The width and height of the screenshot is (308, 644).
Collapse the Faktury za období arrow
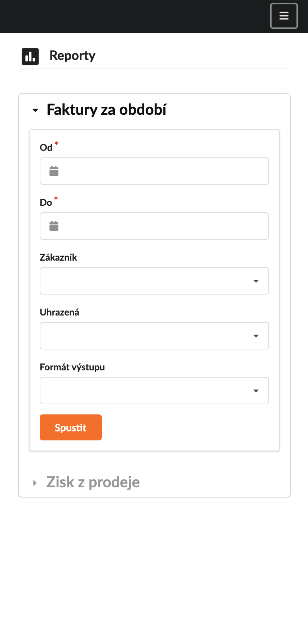pos(35,110)
